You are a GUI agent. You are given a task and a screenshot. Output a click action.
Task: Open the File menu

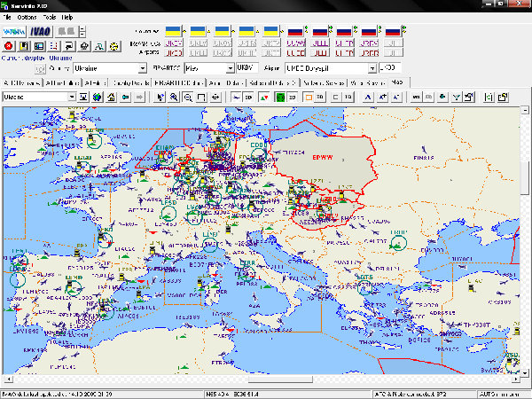point(7,17)
